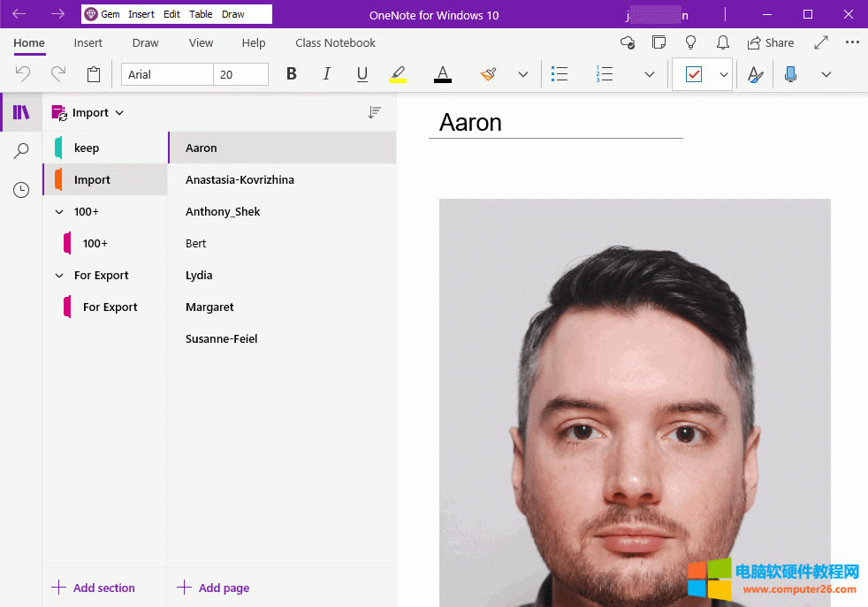Collapse the For Export section group
The height and width of the screenshot is (607, 868).
pos(58,275)
